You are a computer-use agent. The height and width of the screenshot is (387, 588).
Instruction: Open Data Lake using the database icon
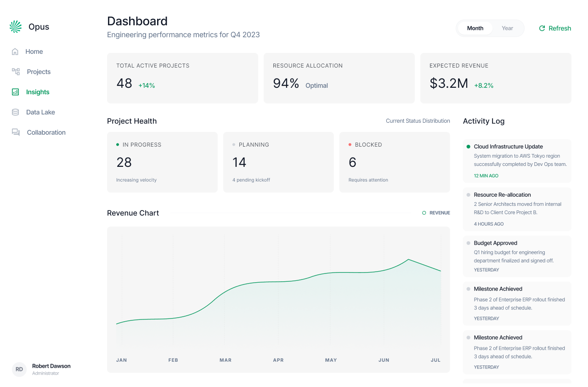pos(15,112)
